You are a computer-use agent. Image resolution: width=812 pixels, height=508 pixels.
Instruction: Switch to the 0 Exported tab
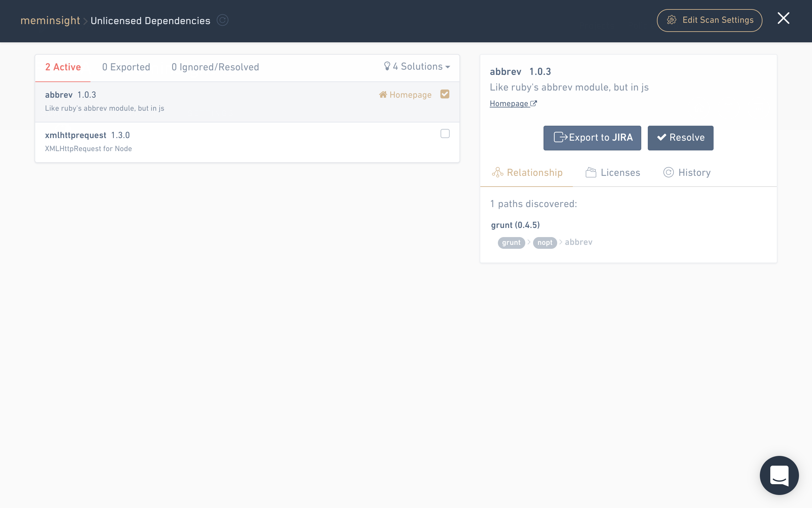tap(126, 67)
